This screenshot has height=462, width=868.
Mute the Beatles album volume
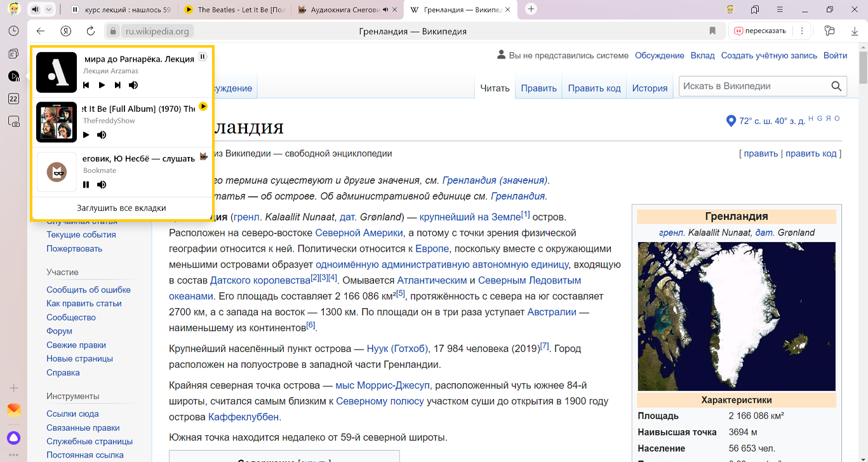click(x=102, y=135)
